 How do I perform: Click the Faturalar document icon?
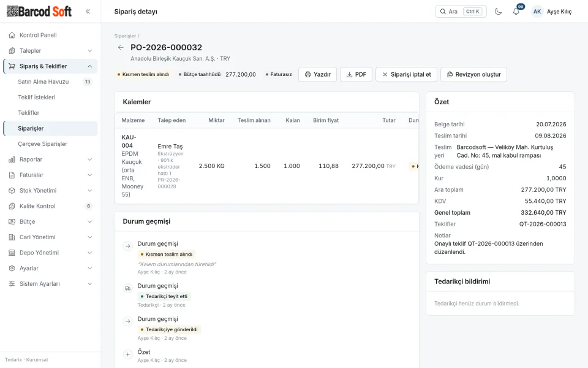click(x=12, y=175)
